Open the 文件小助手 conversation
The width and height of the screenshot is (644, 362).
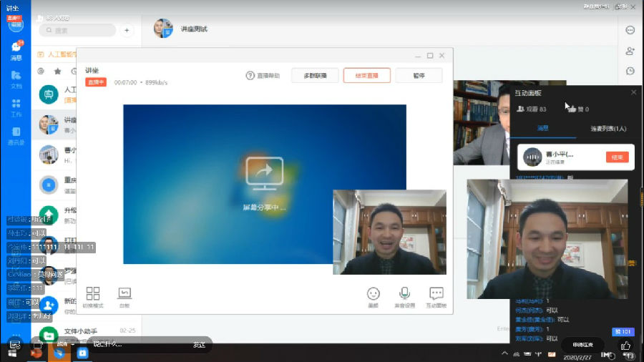point(87,333)
